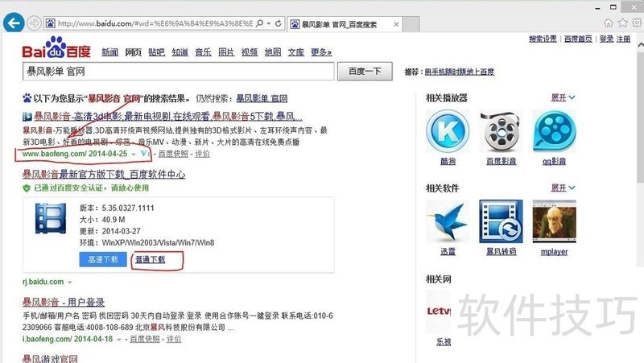Open 百度快照 for www.baofeng.com result
Image resolution: width=644 pixels, height=363 pixels.
[173, 154]
